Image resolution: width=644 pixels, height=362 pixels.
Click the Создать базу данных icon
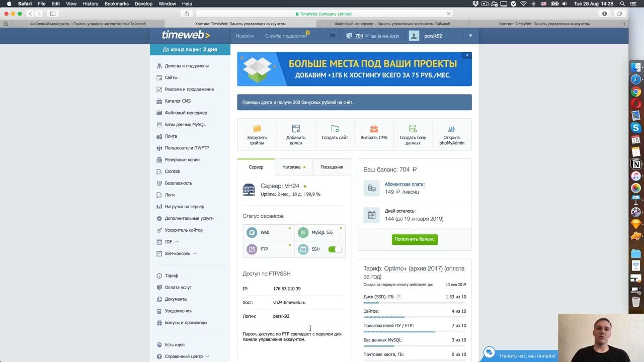coord(413,128)
